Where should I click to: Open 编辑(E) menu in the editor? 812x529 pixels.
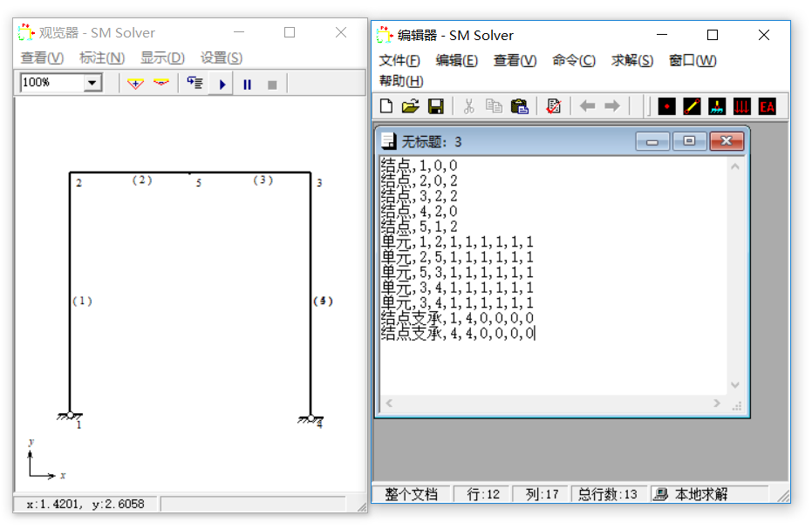coord(457,60)
